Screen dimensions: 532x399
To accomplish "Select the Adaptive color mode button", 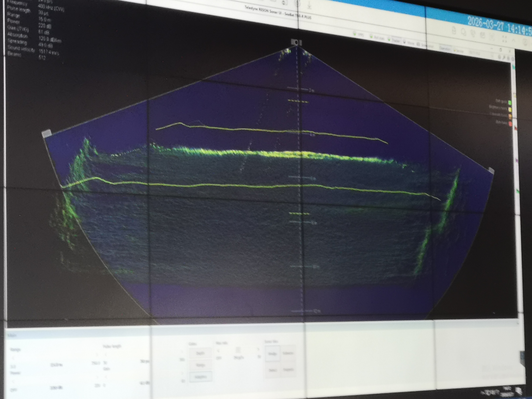I will pos(201,377).
